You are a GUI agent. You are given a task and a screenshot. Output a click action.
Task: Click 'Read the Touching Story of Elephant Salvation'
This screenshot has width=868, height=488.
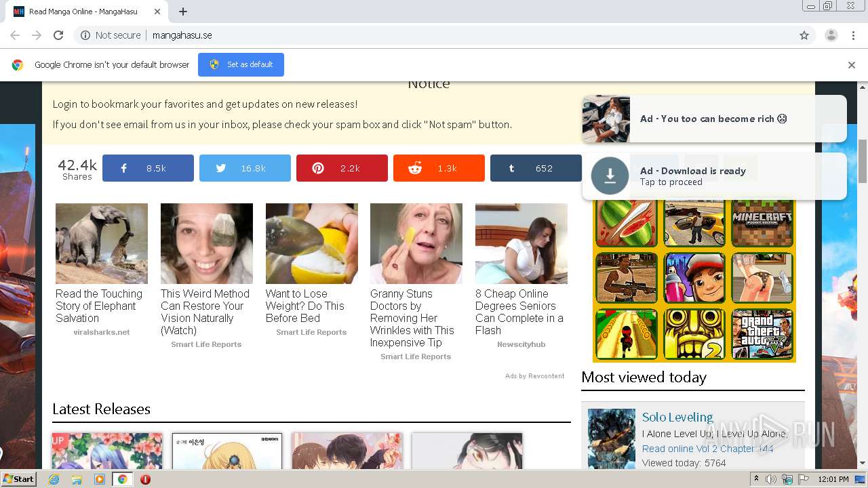(99, 306)
